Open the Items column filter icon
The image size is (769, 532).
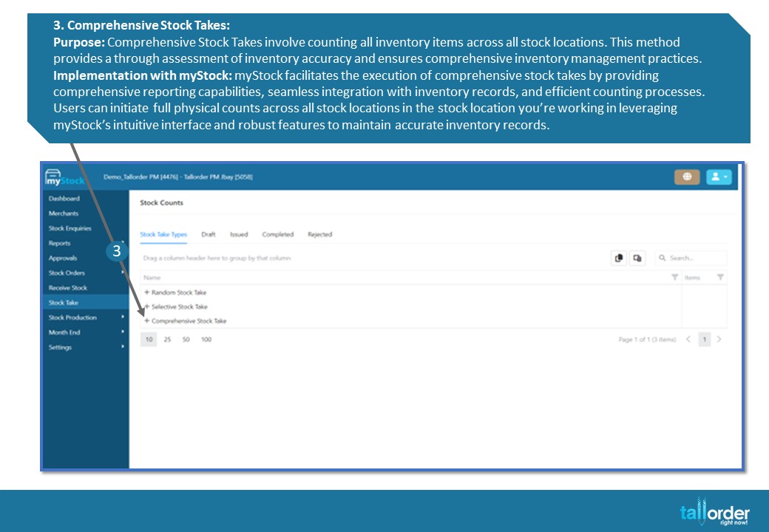pyautogui.click(x=720, y=277)
